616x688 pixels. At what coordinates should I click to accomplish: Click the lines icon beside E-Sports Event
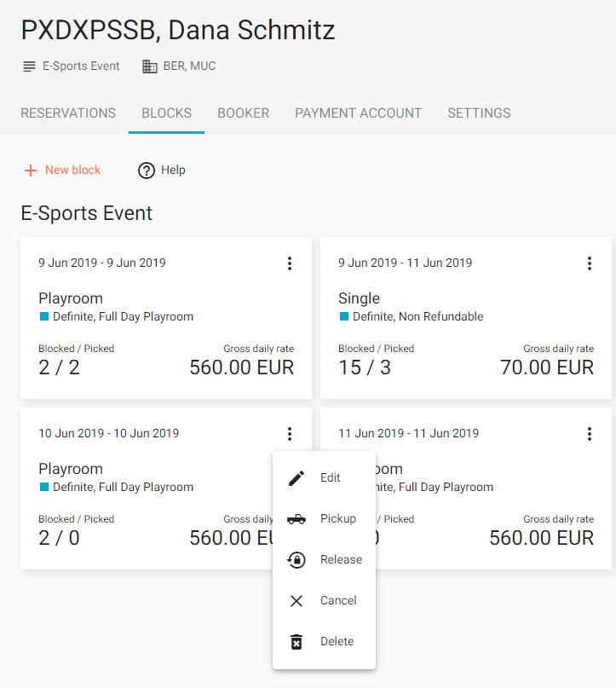[x=29, y=66]
